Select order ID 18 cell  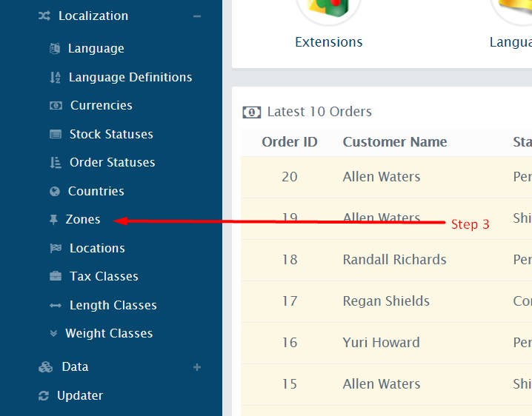pos(290,260)
